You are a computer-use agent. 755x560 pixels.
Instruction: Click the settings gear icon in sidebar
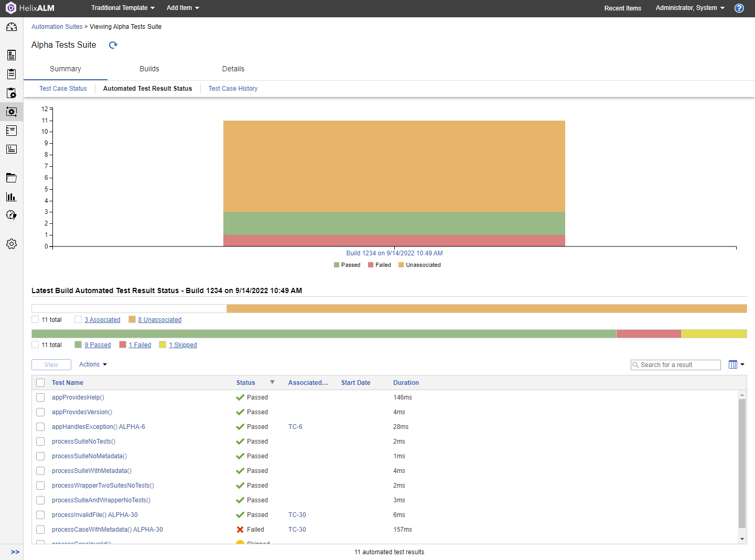pos(12,244)
